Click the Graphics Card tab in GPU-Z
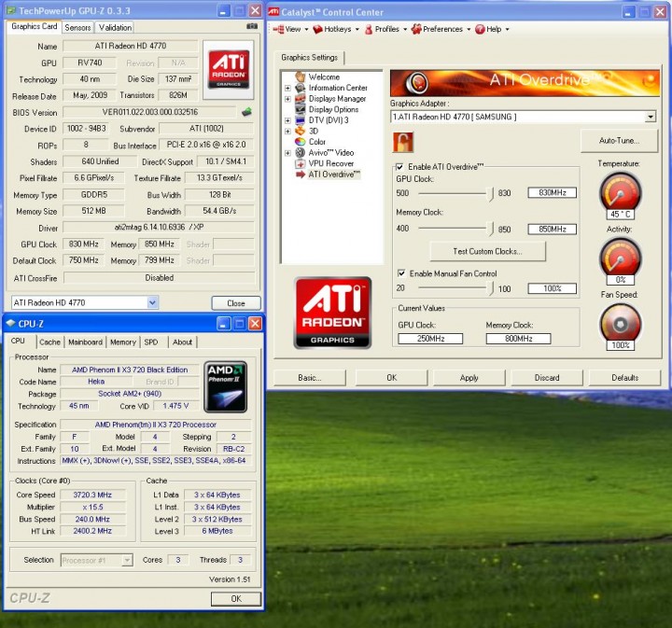This screenshot has width=672, height=628. 35,26
